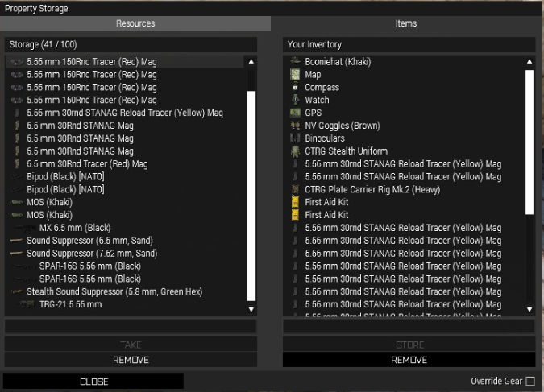
Task: Select Binoculars in Your Inventory
Action: click(x=404, y=138)
